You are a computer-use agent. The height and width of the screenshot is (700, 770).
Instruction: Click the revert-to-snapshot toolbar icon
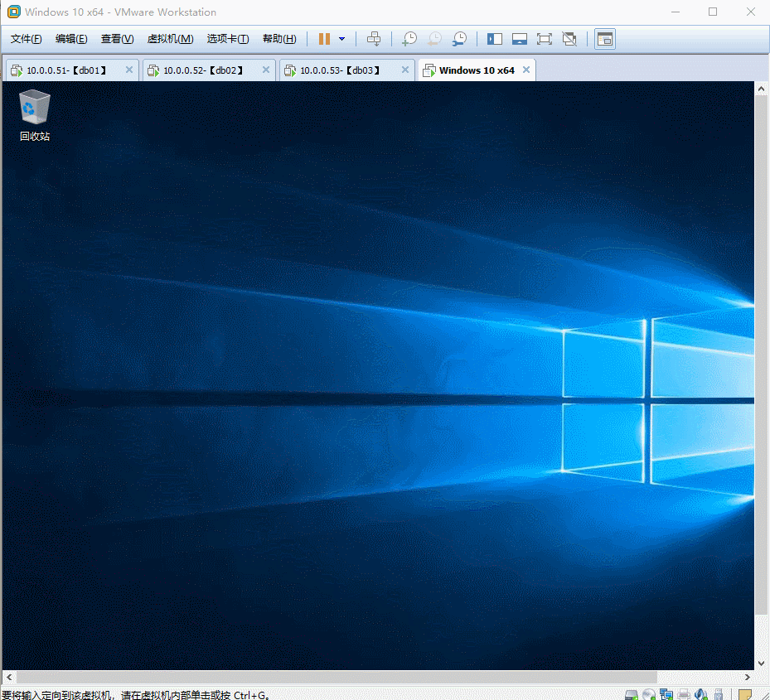coord(434,39)
